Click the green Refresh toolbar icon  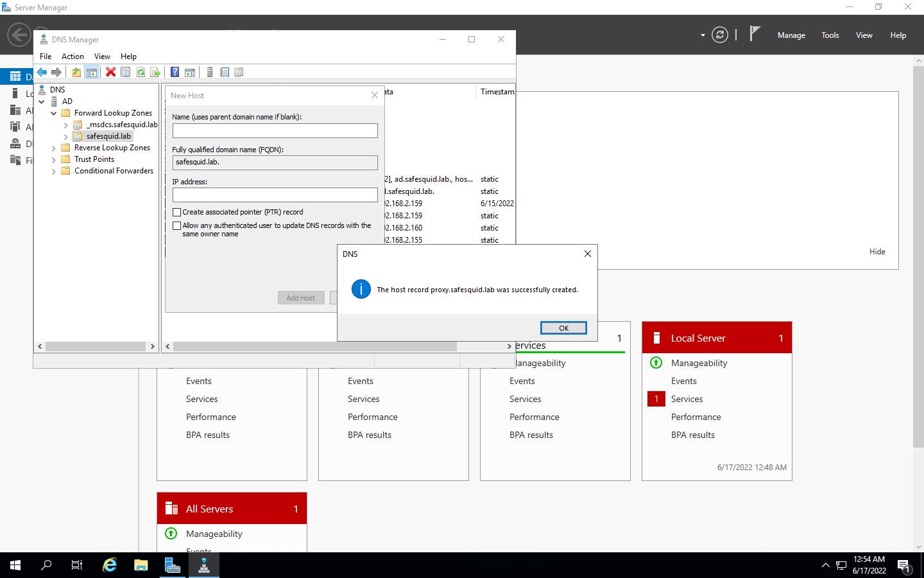tap(141, 72)
